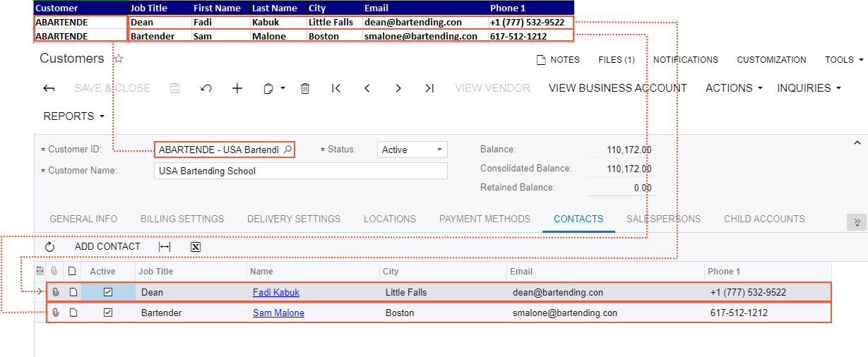Fit columns width icon in grid toolbar
This screenshot has height=357, width=868.
(x=165, y=247)
